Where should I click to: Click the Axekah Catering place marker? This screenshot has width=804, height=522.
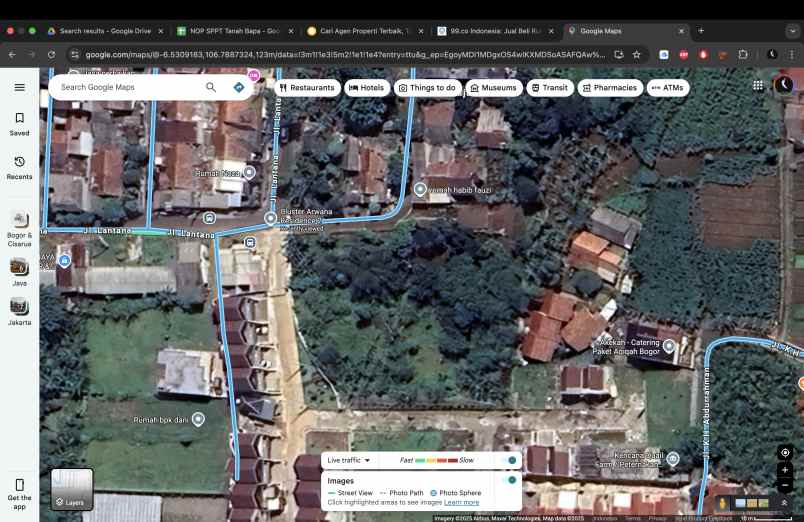coord(669,346)
